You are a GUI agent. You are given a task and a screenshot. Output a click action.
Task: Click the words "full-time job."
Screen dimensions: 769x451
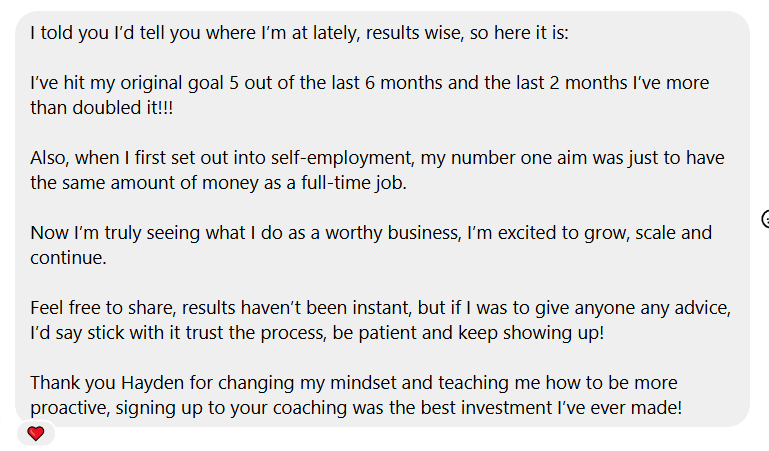pyautogui.click(x=354, y=183)
